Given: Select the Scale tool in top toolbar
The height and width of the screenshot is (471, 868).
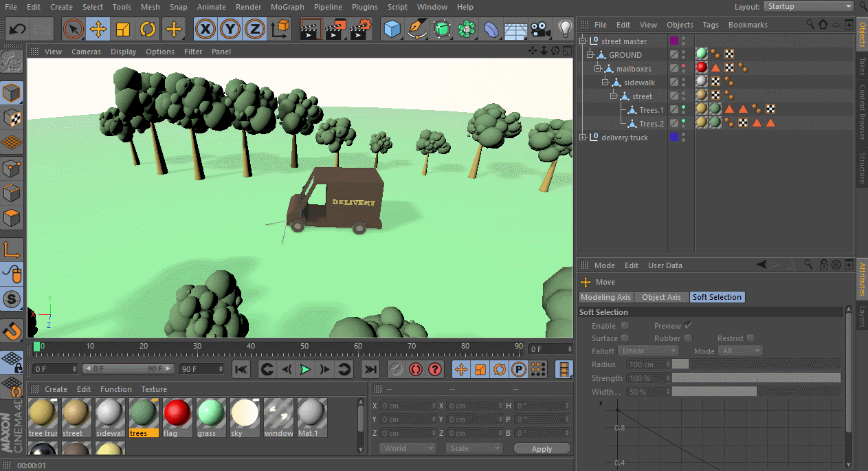Looking at the screenshot, I should pyautogui.click(x=123, y=29).
